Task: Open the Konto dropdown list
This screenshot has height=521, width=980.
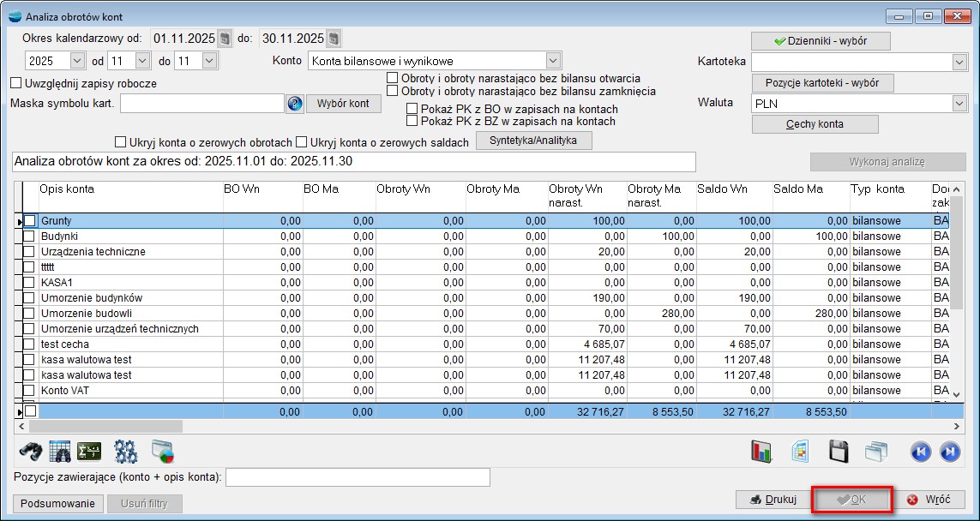Action: tap(553, 61)
